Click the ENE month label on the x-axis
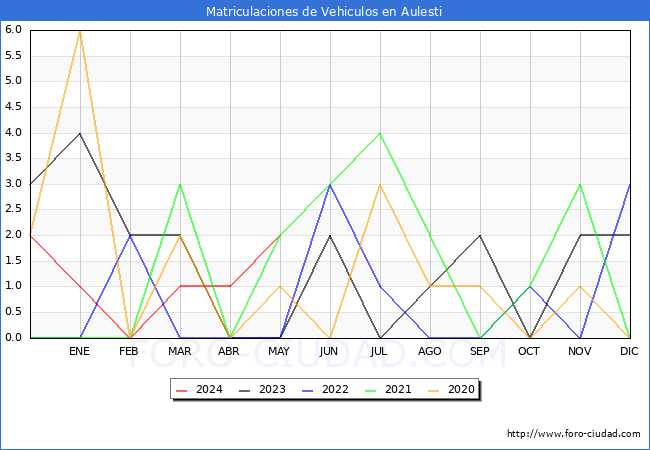Image resolution: width=650 pixels, height=450 pixels. 79,351
